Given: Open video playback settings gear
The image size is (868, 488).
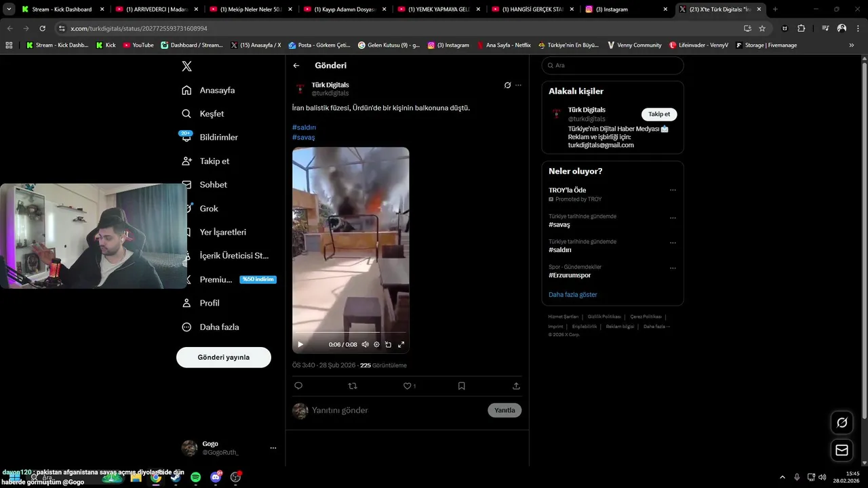Looking at the screenshot, I should coord(376,344).
